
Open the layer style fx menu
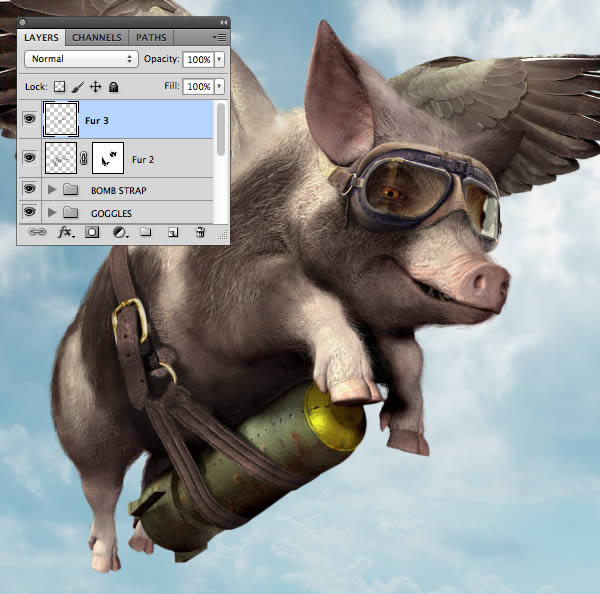65,232
